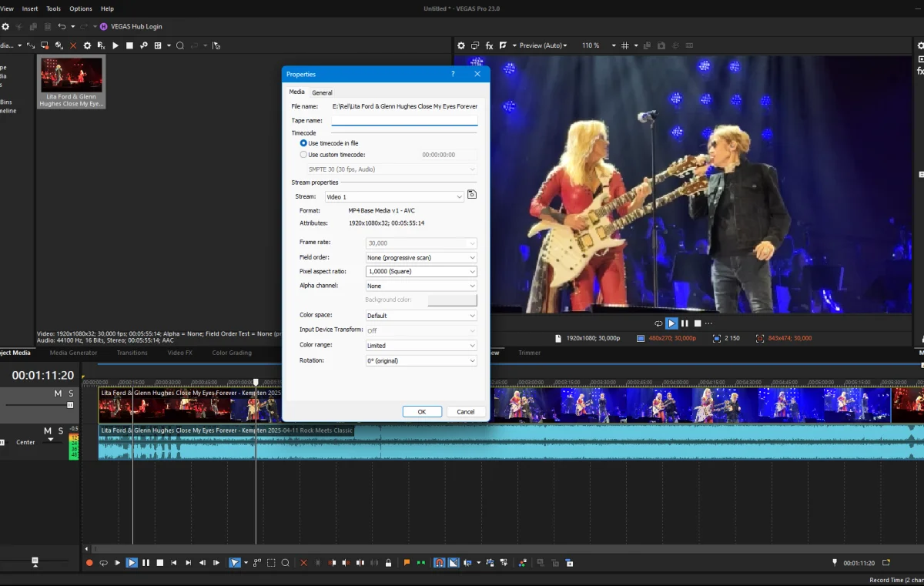Select the zoom magnifier tool in timeline toolbar
This screenshot has width=924, height=586.
[x=285, y=563]
